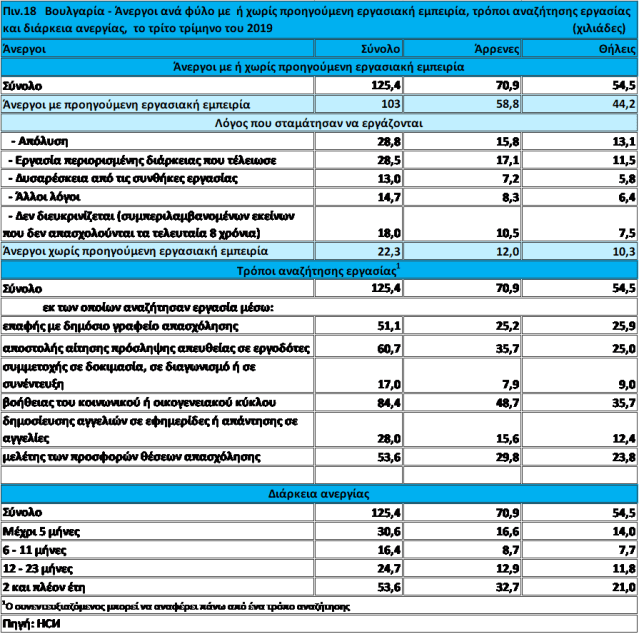This screenshot has width=639, height=634.
Task: Click section header Τρόποι αναζήτησης εργασίας
Action: click(319, 269)
